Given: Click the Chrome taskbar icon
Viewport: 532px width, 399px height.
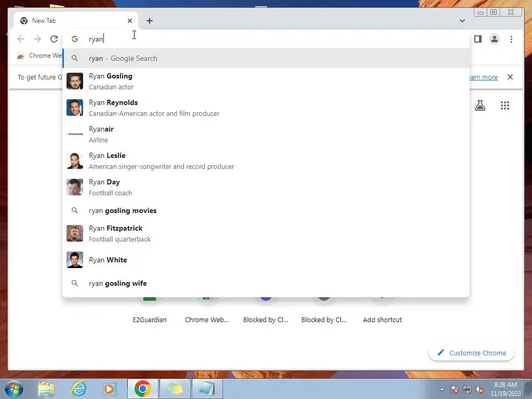Looking at the screenshot, I should (142, 389).
